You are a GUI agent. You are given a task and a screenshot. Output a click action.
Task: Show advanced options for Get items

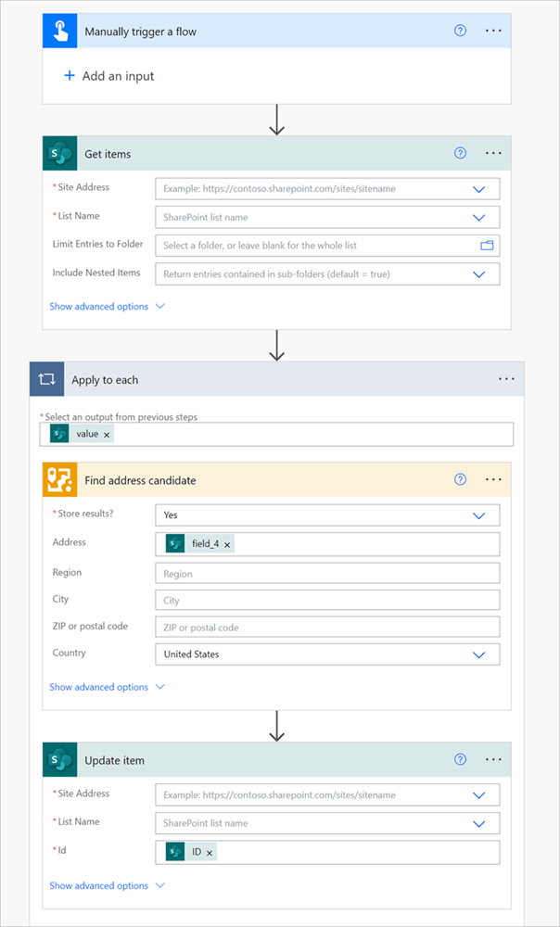tap(102, 306)
